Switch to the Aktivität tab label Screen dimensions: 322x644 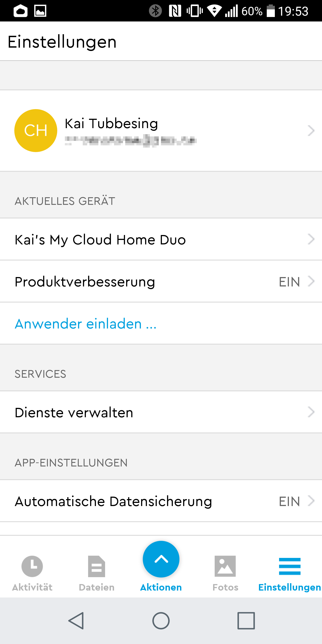(32, 587)
